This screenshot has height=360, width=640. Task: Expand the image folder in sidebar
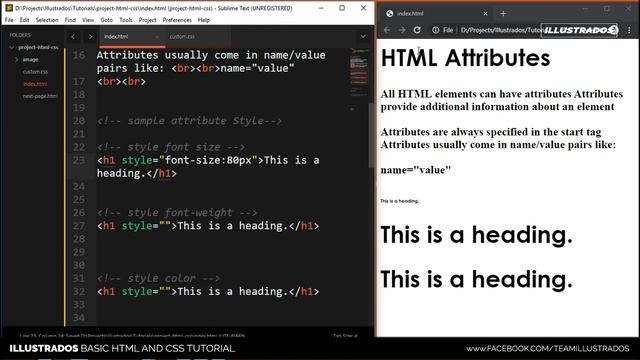pyautogui.click(x=16, y=60)
